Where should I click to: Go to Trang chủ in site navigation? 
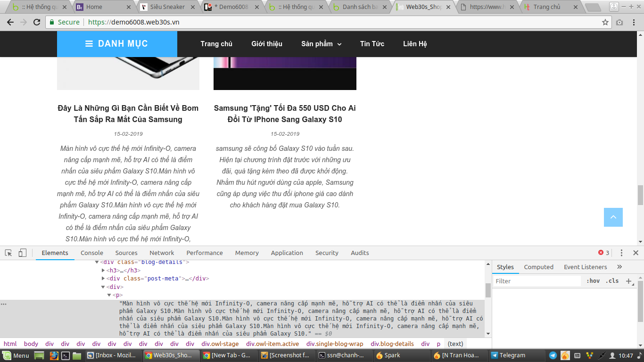(x=216, y=44)
